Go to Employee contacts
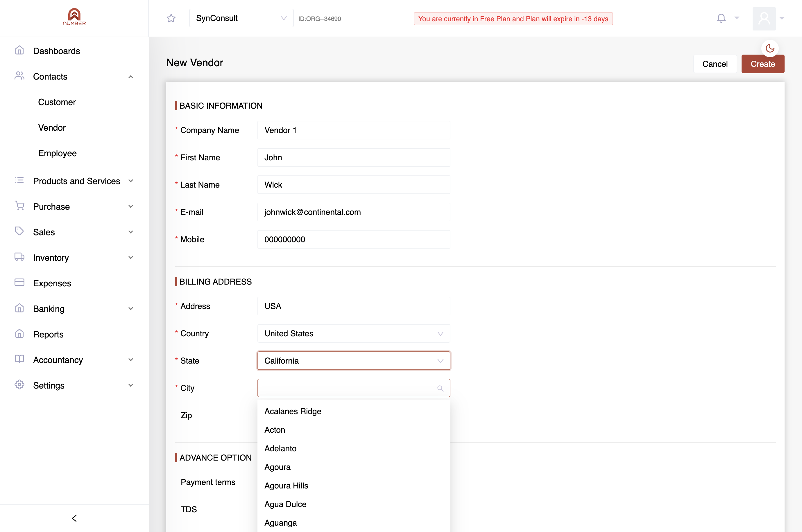Image resolution: width=802 pixels, height=532 pixels. tap(57, 153)
